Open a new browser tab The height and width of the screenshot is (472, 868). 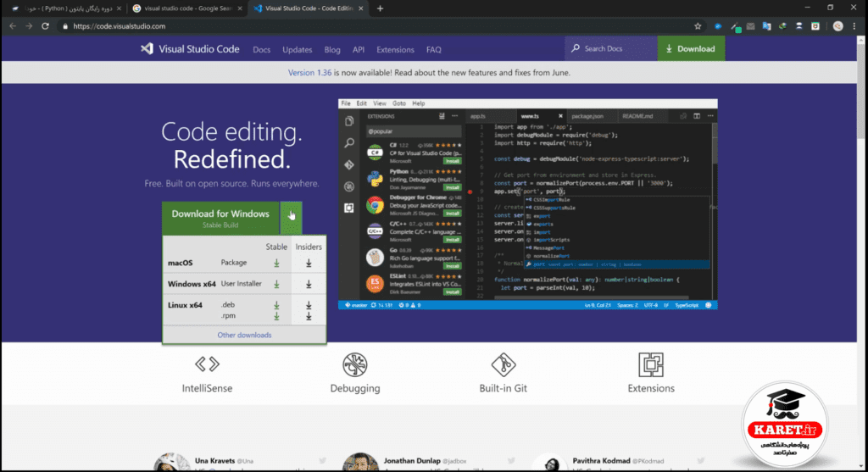tap(380, 8)
